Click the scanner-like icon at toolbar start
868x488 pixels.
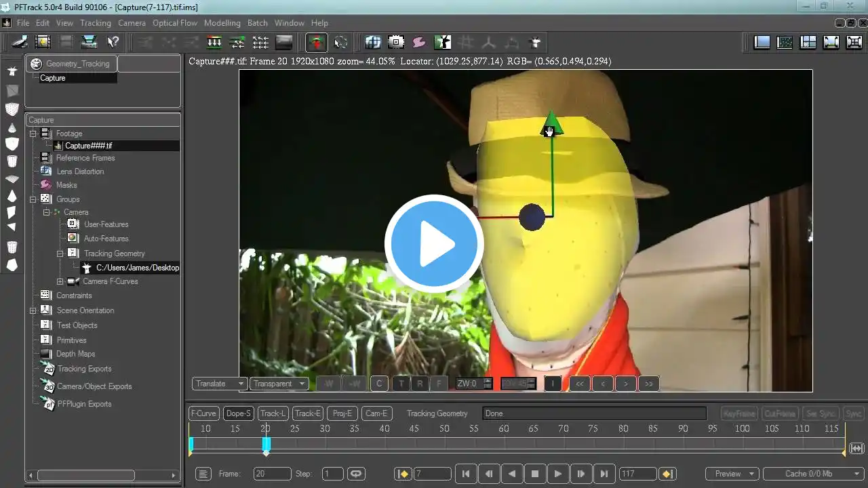coord(20,42)
